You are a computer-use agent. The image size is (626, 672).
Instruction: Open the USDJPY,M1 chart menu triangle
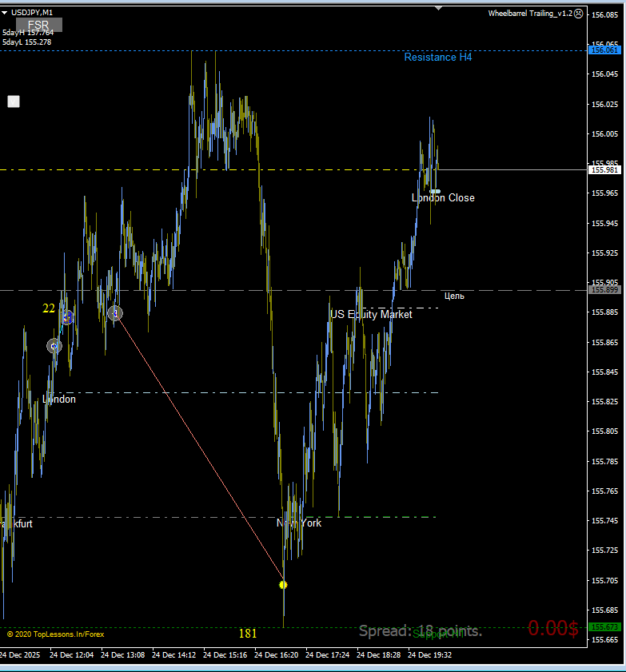coord(4,13)
